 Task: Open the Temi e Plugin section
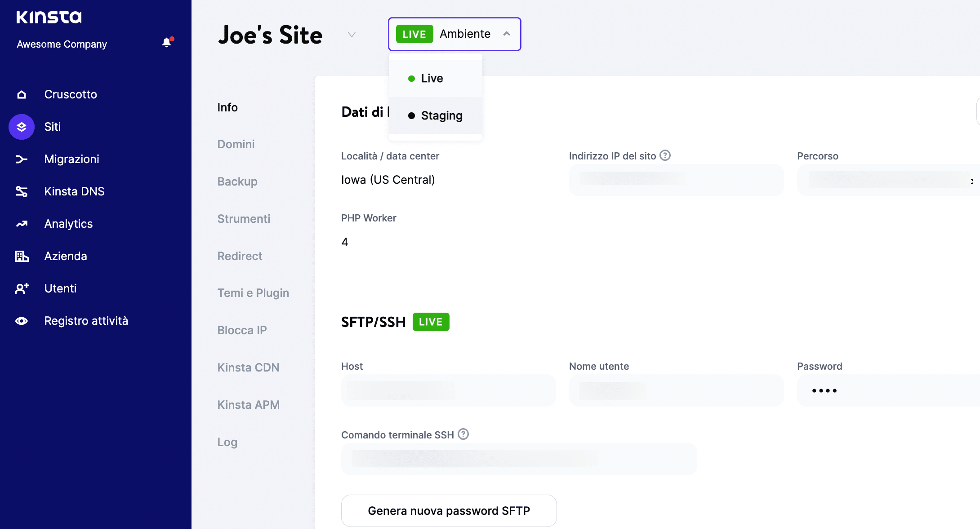click(x=253, y=292)
